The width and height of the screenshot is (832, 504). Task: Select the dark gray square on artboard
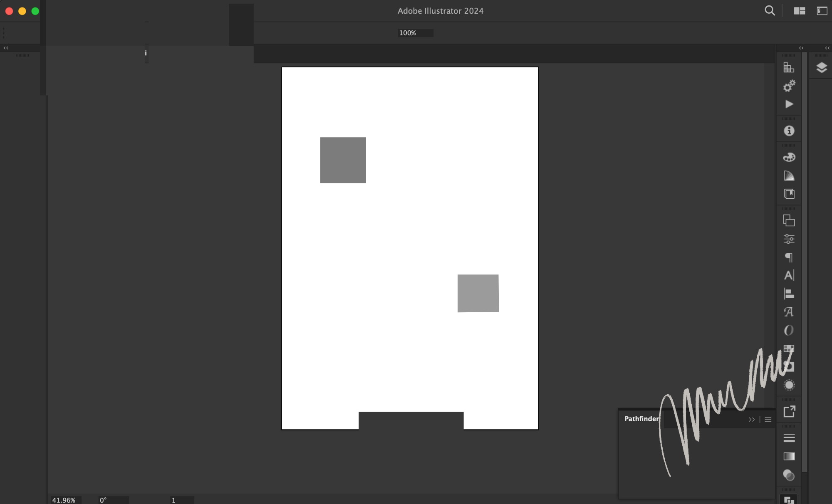(x=343, y=160)
